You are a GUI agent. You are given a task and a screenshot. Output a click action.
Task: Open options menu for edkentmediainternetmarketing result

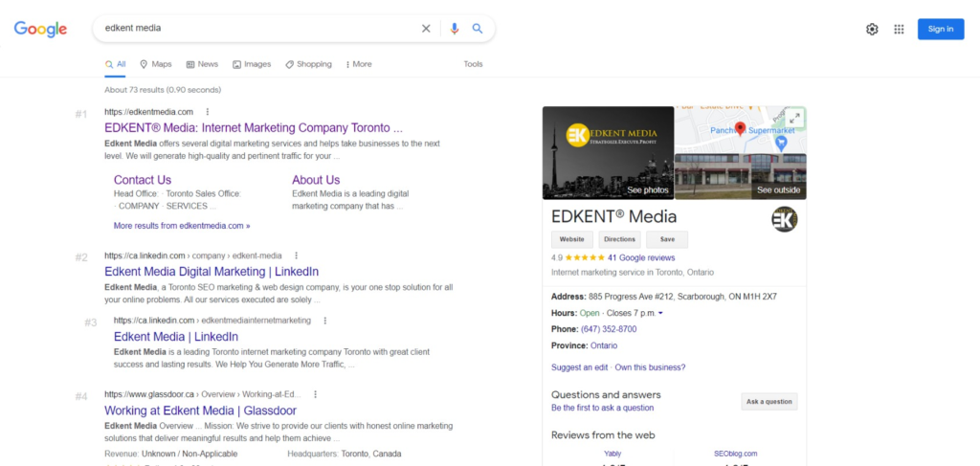pos(325,321)
